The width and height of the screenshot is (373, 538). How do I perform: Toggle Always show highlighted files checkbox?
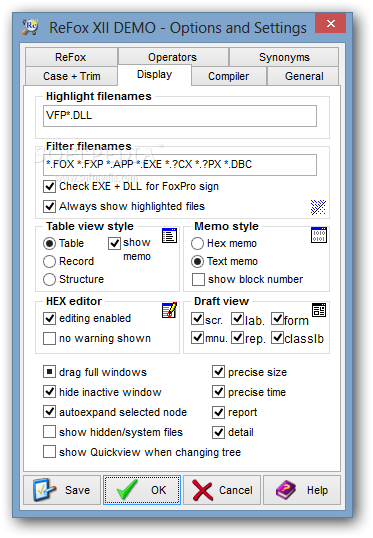49,206
